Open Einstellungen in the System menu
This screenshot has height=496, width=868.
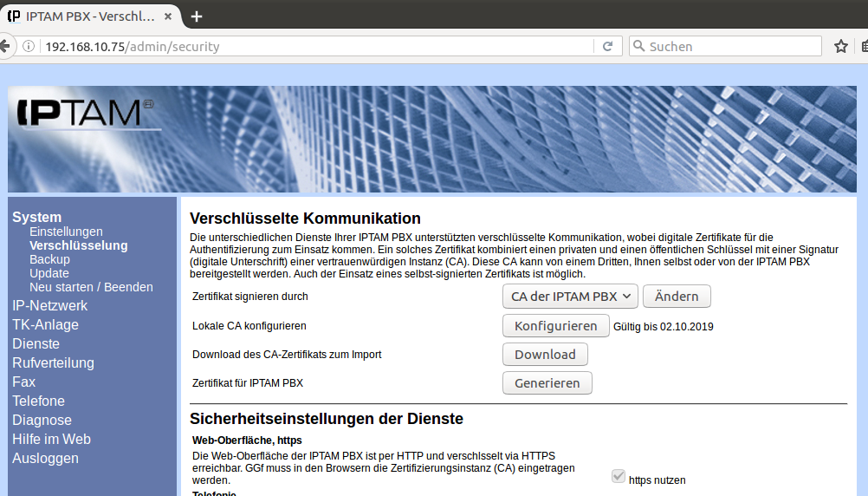66,232
